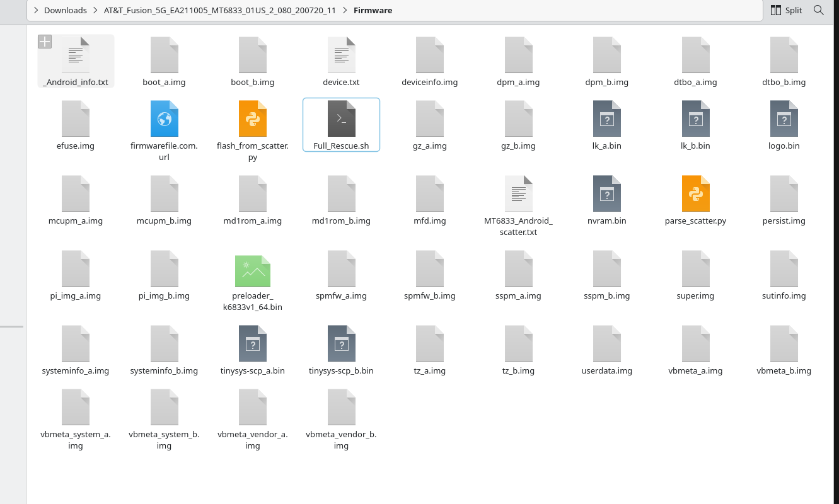The image size is (839, 504).
Task: Select lk_a.bin binary icon
Action: (x=607, y=118)
